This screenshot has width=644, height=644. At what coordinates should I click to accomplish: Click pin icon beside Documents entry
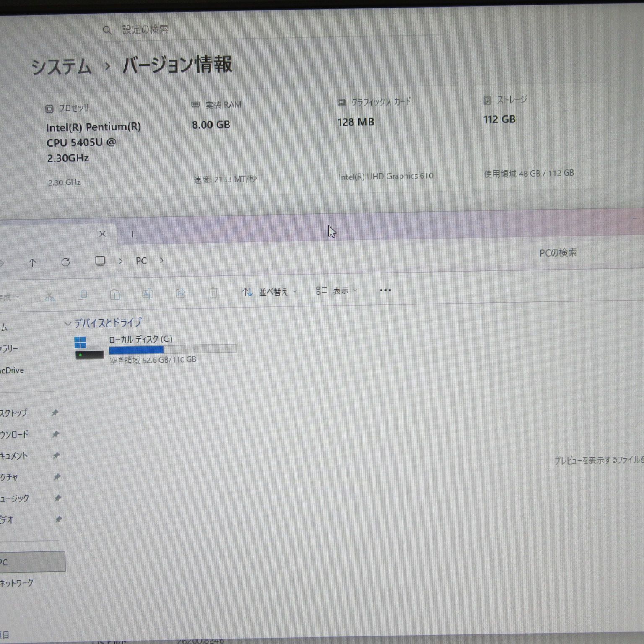coord(56,456)
